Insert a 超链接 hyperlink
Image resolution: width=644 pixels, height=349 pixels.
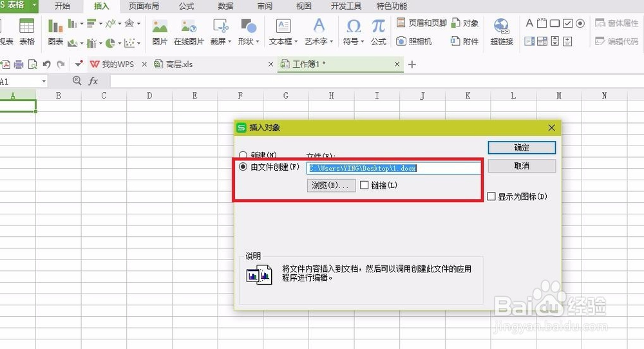click(x=502, y=31)
